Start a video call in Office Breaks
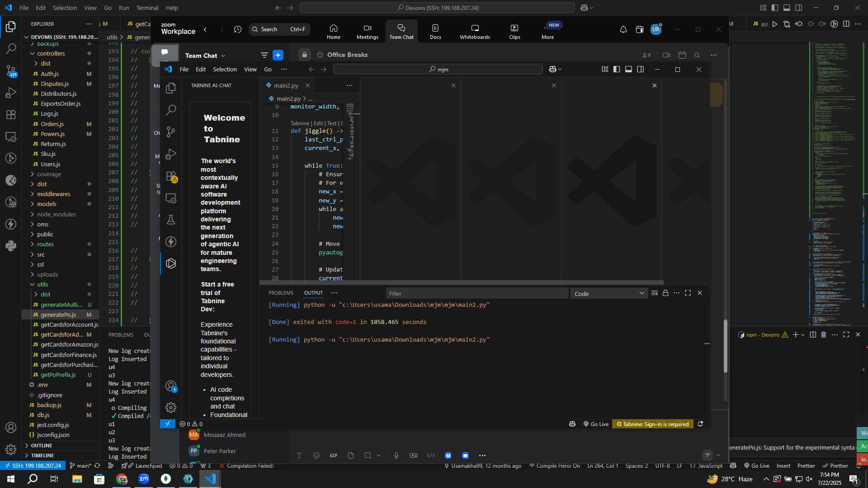Screen dimensions: 868x488 click(666, 55)
